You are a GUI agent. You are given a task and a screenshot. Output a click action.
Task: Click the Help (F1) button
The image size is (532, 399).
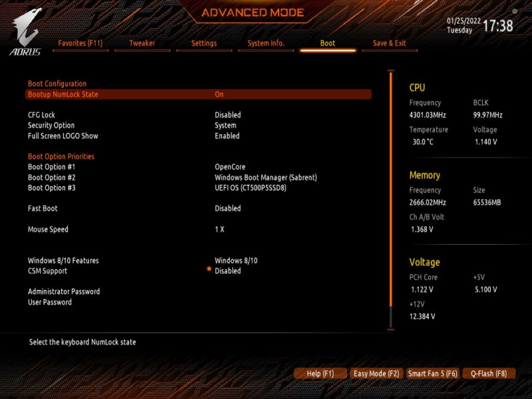[x=321, y=374]
